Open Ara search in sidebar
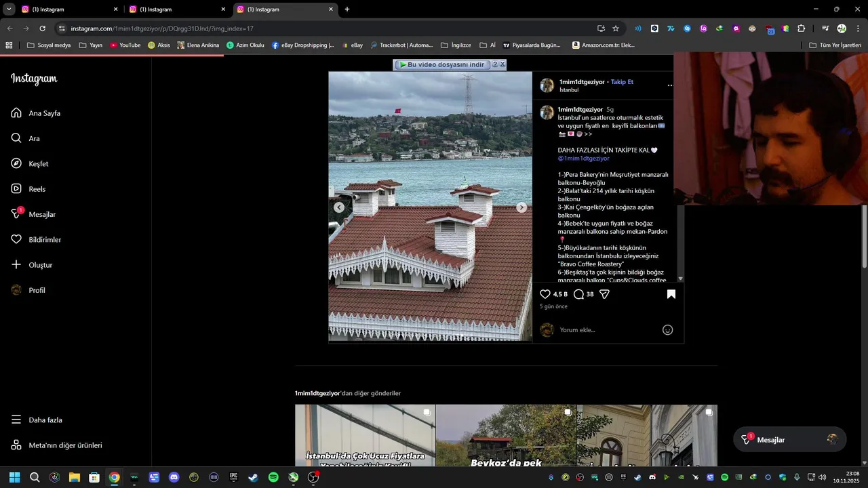The height and width of the screenshot is (488, 868). point(26,138)
